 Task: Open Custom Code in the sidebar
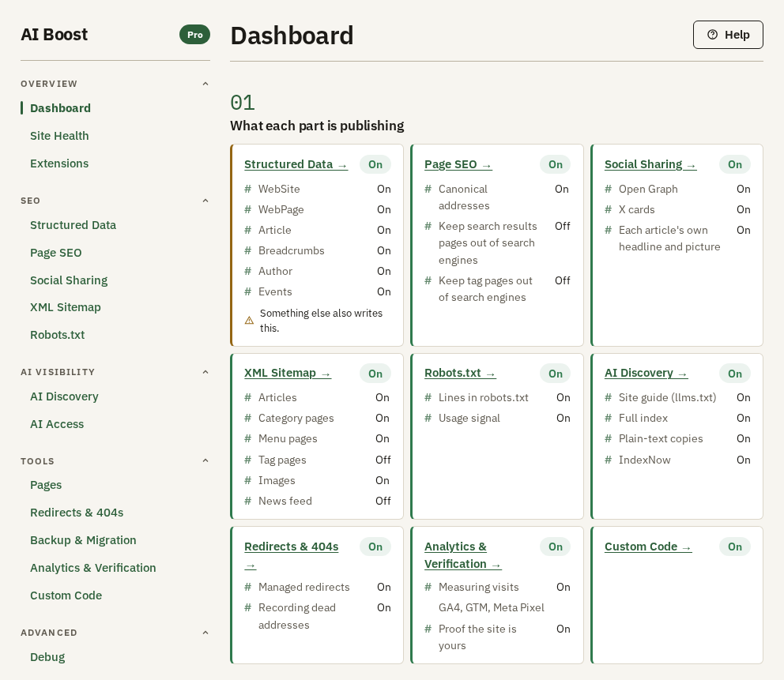(x=66, y=595)
